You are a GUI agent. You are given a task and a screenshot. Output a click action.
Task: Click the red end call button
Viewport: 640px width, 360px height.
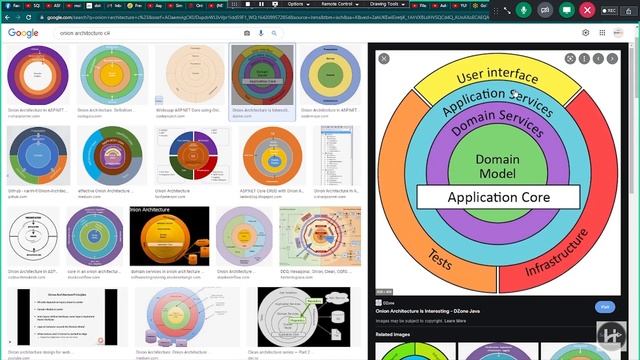[x=587, y=10]
